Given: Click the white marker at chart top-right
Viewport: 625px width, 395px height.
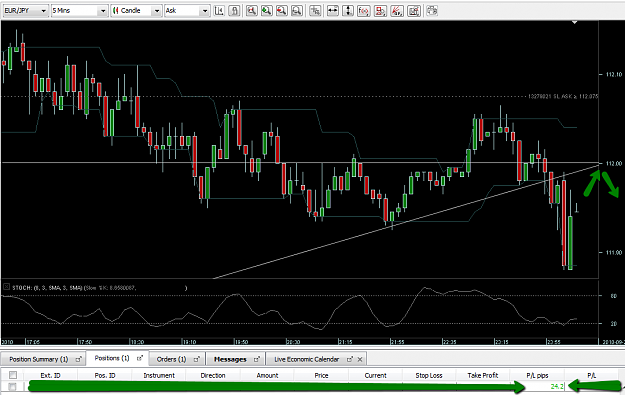Looking at the screenshot, I should (x=574, y=23).
